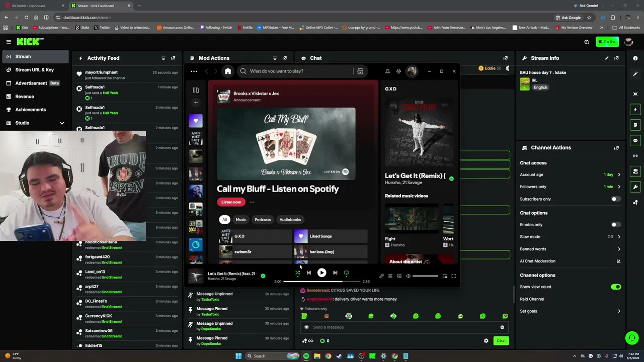Open Stream URL & Key page
This screenshot has width=644, height=362.
(35, 70)
